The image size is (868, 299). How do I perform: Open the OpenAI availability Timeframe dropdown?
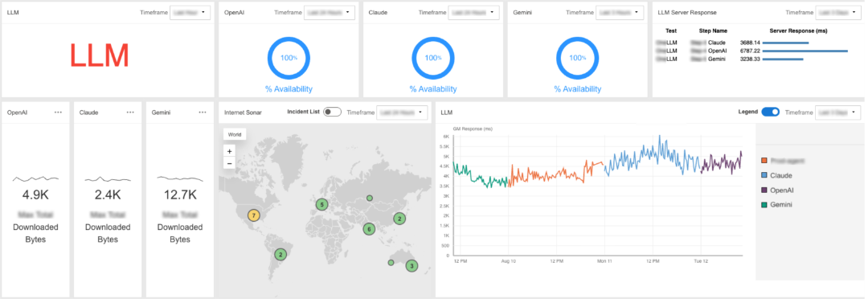pyautogui.click(x=330, y=12)
